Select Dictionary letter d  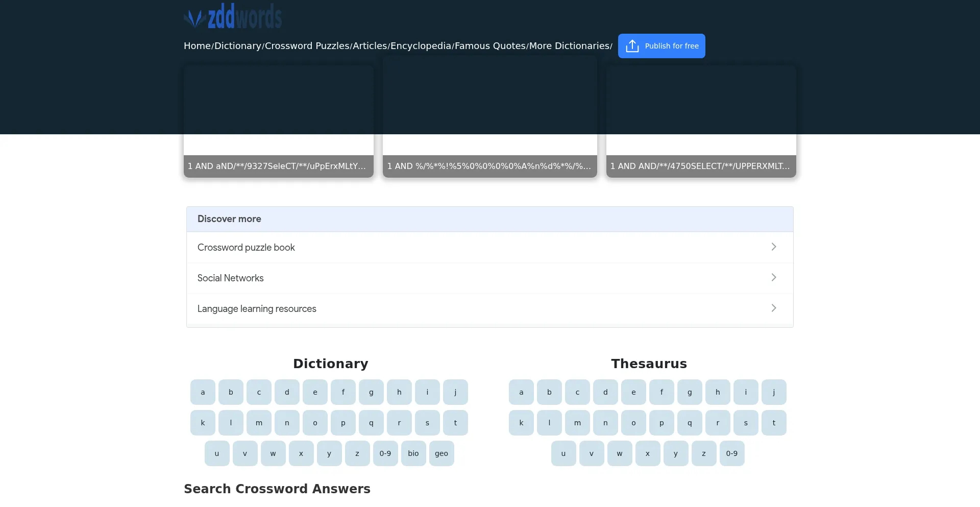point(287,392)
